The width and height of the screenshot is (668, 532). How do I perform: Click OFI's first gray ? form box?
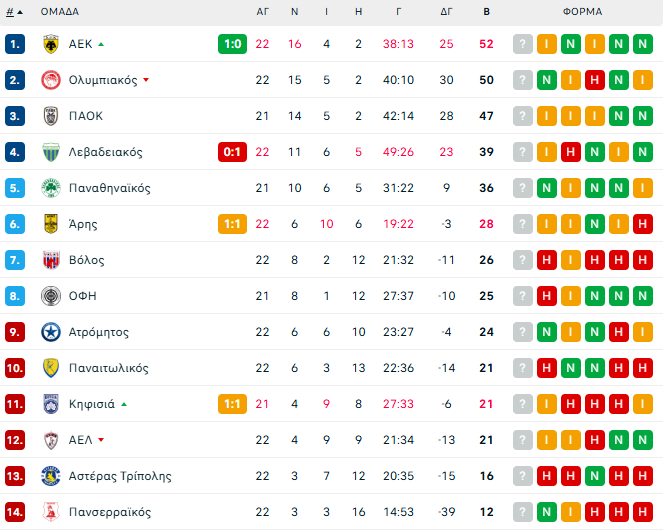[x=523, y=296]
